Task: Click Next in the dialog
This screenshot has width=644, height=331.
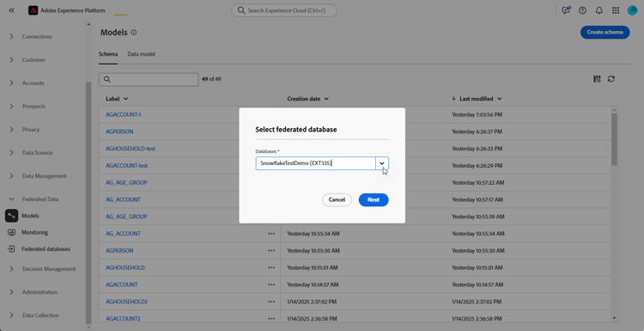Action: point(374,199)
